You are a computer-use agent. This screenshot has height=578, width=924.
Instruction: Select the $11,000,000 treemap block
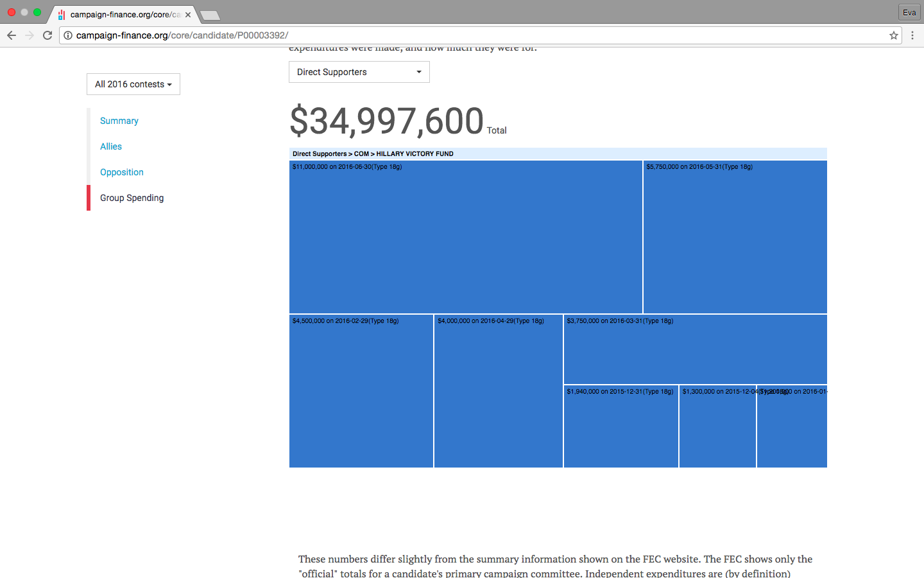coord(465,238)
